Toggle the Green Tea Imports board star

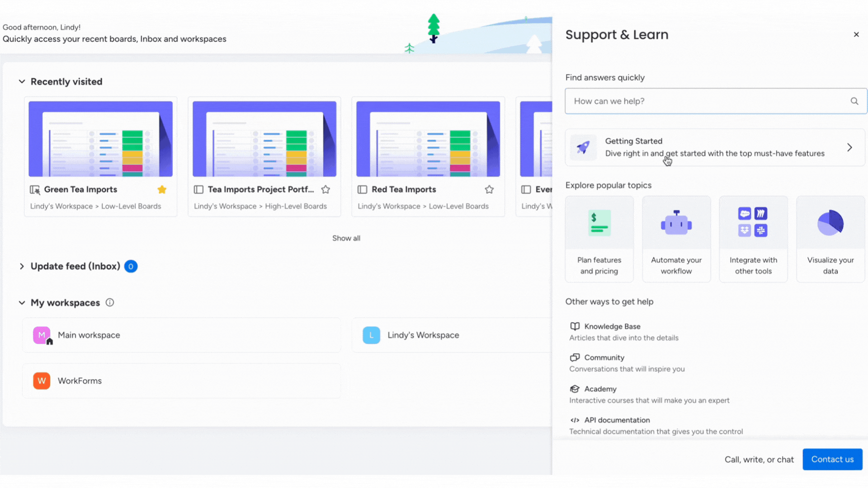click(162, 189)
